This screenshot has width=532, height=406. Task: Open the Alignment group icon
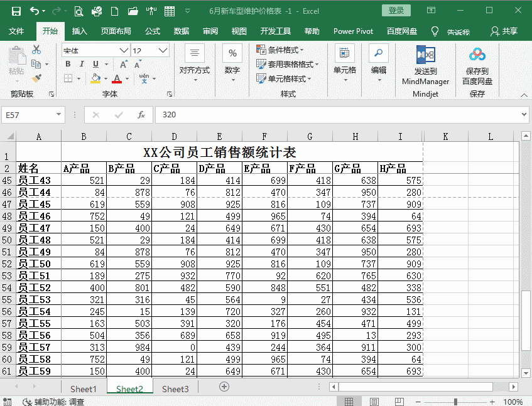[x=195, y=53]
